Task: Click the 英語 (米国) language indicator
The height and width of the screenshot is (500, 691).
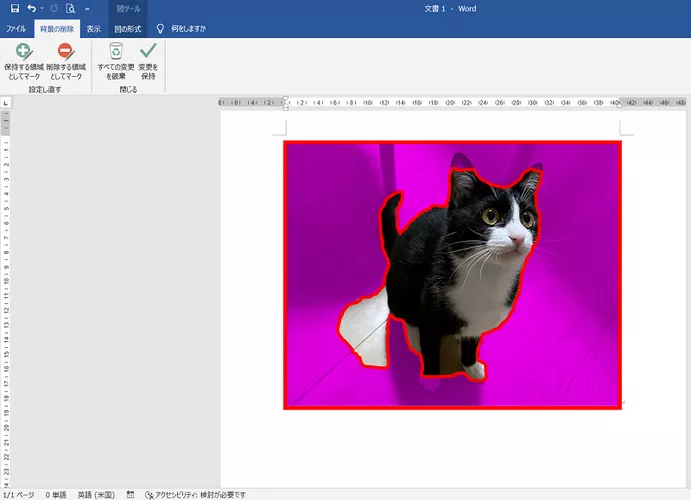Action: pos(95,494)
